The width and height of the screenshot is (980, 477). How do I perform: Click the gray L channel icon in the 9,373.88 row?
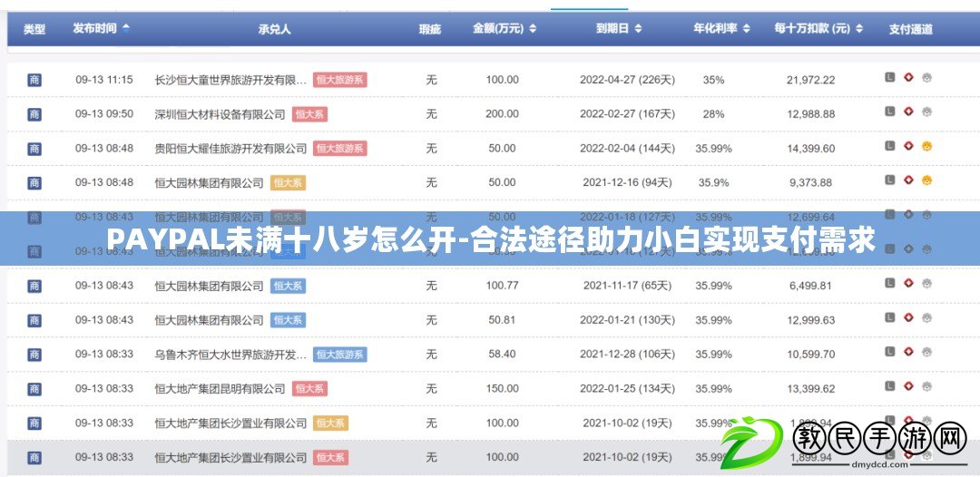coord(890,180)
